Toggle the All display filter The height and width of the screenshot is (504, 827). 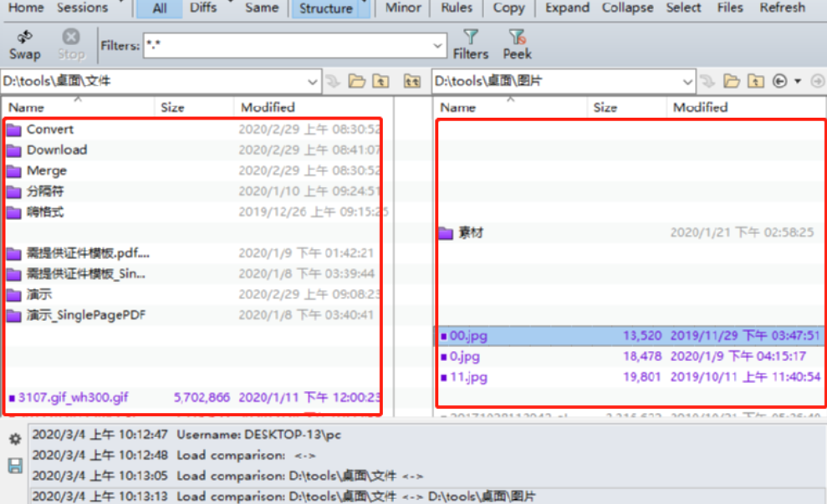pos(159,8)
